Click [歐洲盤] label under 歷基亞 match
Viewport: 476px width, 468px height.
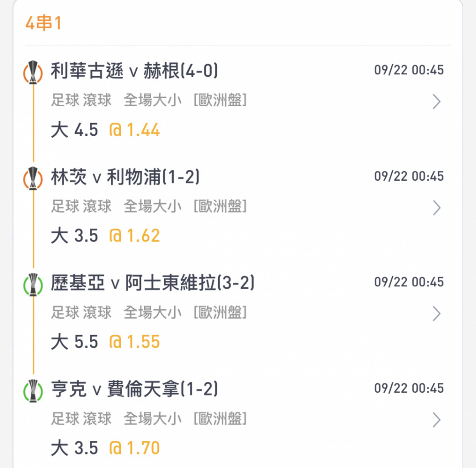click(220, 312)
